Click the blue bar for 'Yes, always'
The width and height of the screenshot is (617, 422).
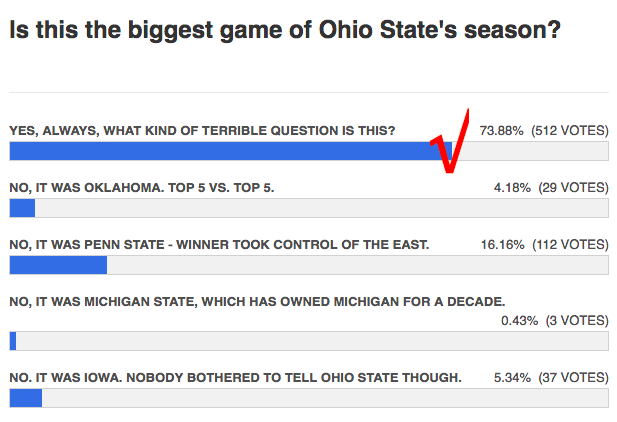231,151
